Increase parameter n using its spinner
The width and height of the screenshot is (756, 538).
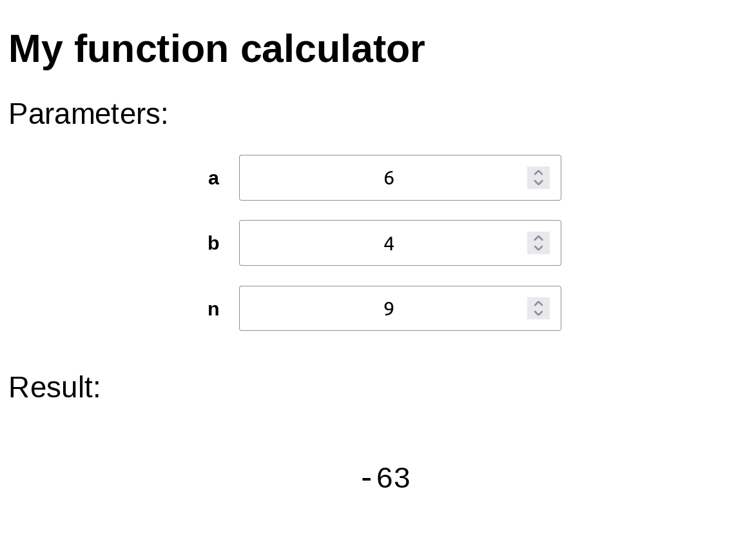[x=538, y=304]
